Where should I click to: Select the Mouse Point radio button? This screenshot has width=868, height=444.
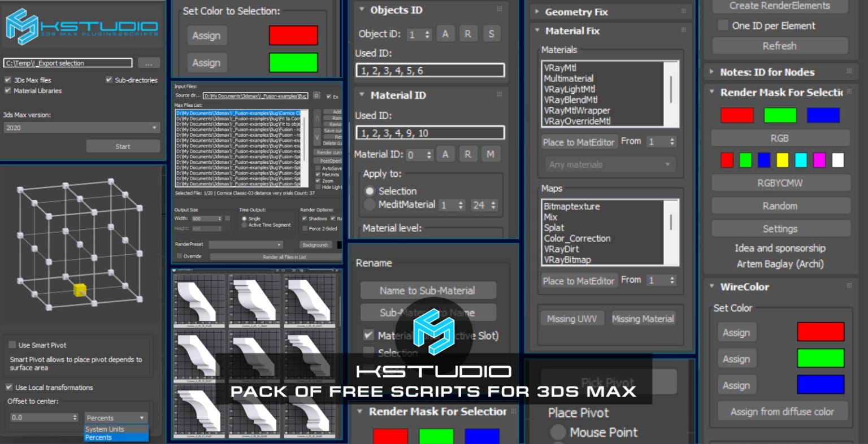(557, 433)
